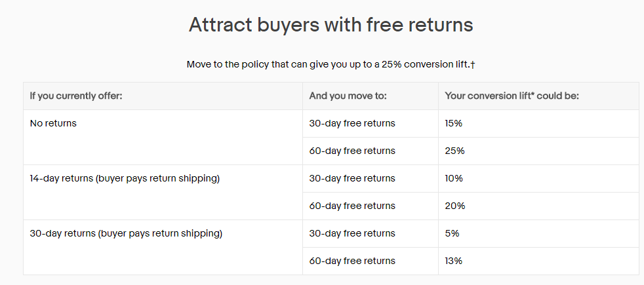Select the 14-day returns buyer pays cell
This screenshot has height=285, width=644.
[x=125, y=178]
